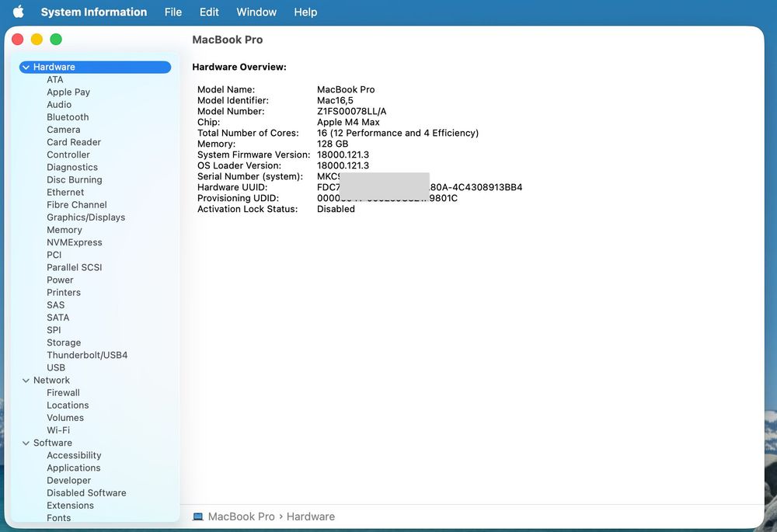Select Fonts in the sidebar
Screen dimensions: 777x532
click(x=59, y=518)
